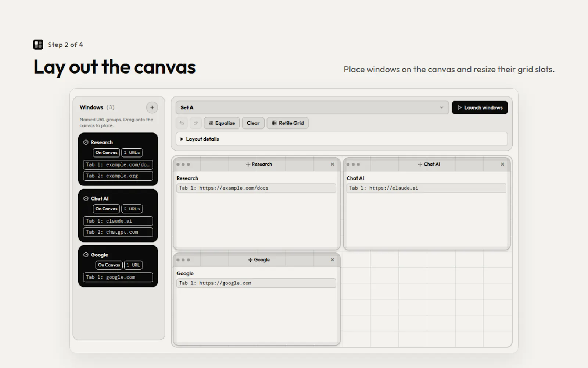Select Tab 2: example.org in sidebar
Screen dimensions: 588x368
pyautogui.click(x=118, y=176)
